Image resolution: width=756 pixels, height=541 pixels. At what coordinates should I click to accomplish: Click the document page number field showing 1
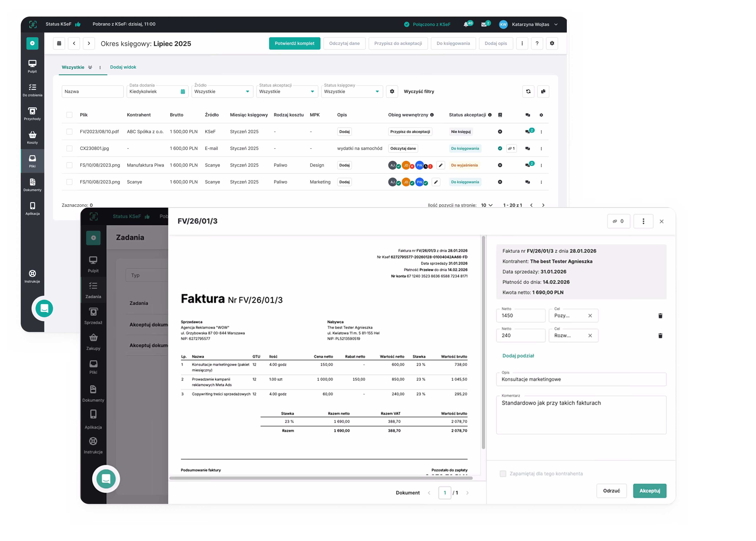[444, 492]
